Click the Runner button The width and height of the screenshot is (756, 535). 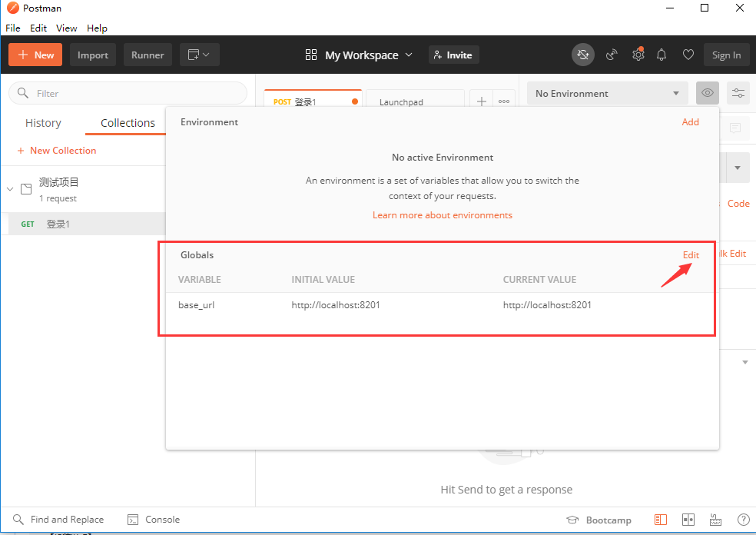coord(148,55)
